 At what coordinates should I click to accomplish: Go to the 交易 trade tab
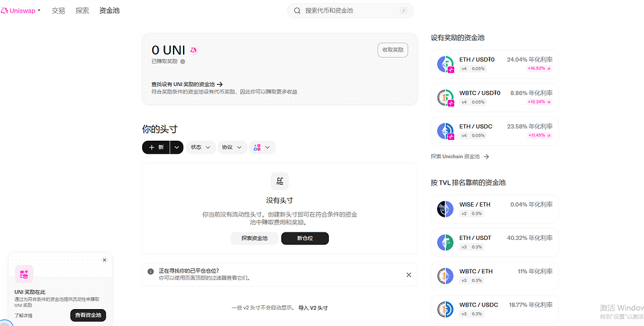58,11
